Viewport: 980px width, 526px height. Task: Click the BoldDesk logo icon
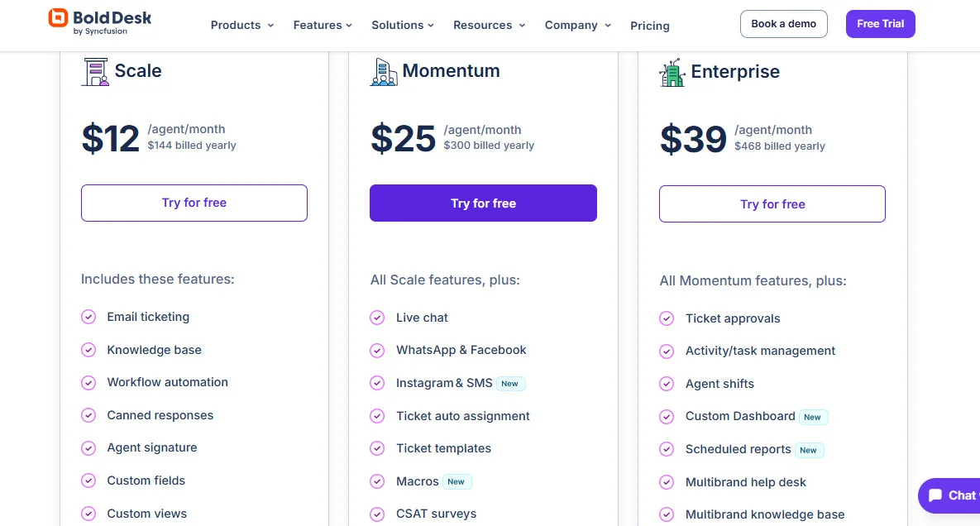click(x=57, y=18)
